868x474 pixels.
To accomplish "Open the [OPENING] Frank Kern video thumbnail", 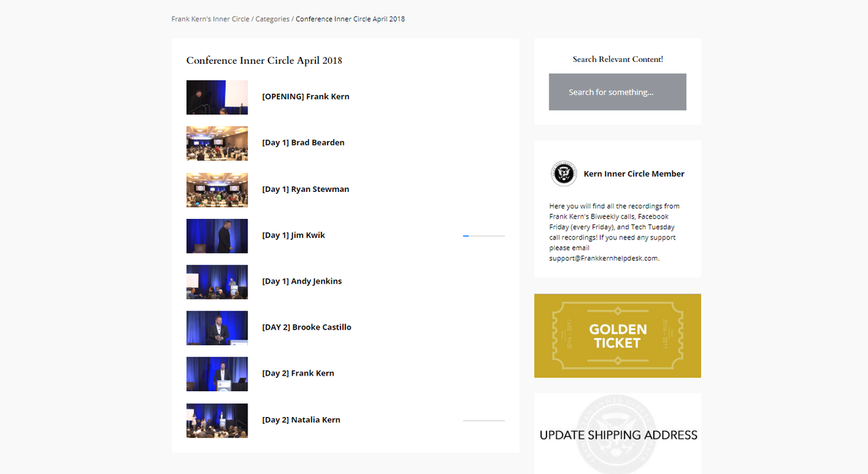I will coord(217,97).
